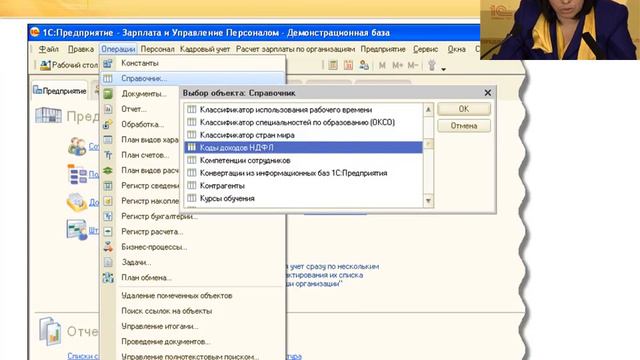Select Контрагенты in the list
Screen dimensions: 640x360
tap(303, 185)
